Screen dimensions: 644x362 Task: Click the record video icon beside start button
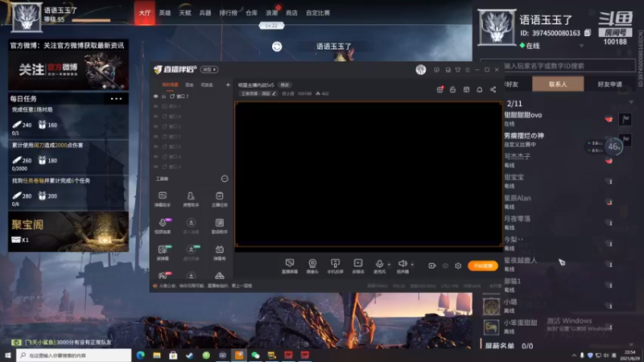(431, 266)
